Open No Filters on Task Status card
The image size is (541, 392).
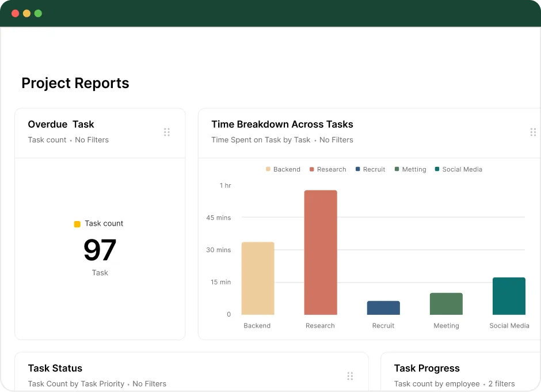click(x=150, y=384)
